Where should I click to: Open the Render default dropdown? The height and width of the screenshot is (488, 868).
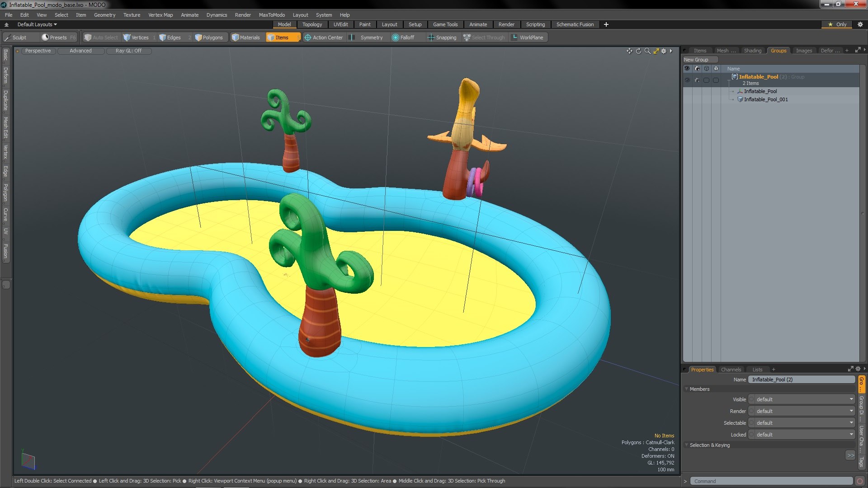[x=802, y=411]
